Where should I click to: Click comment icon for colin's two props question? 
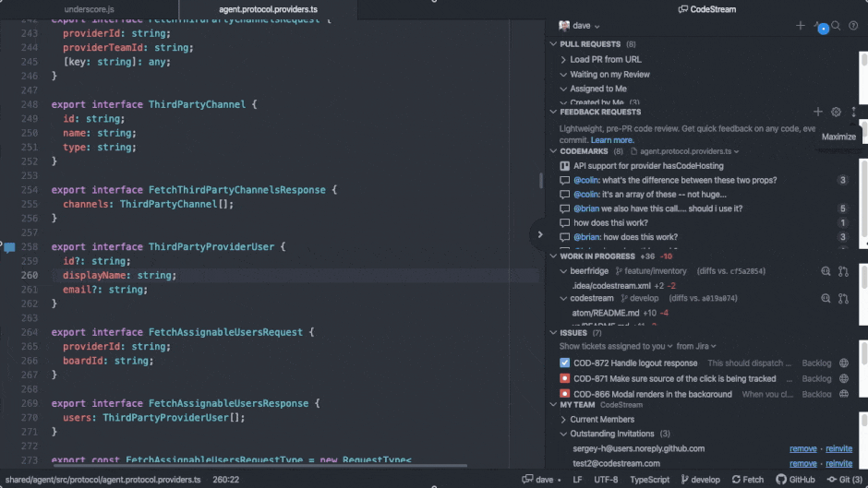(564, 181)
